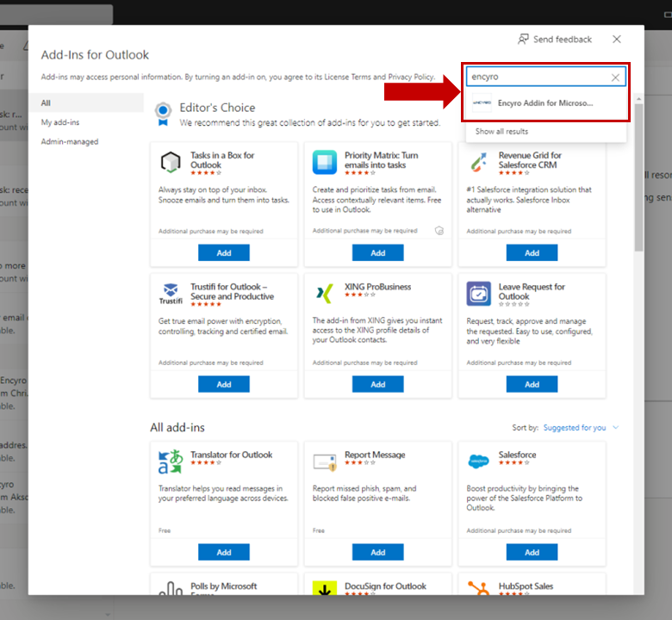The height and width of the screenshot is (620, 672).
Task: Click scrollbar up arrow
Action: [639, 99]
